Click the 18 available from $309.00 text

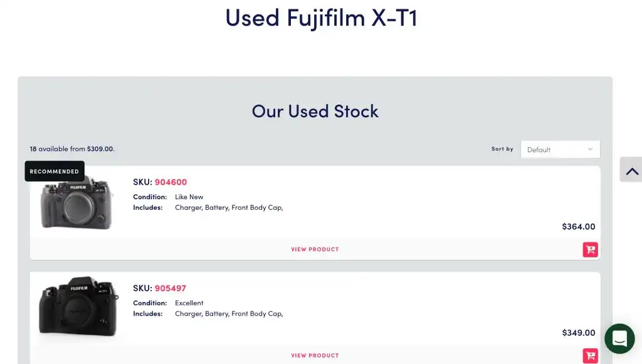pyautogui.click(x=72, y=149)
